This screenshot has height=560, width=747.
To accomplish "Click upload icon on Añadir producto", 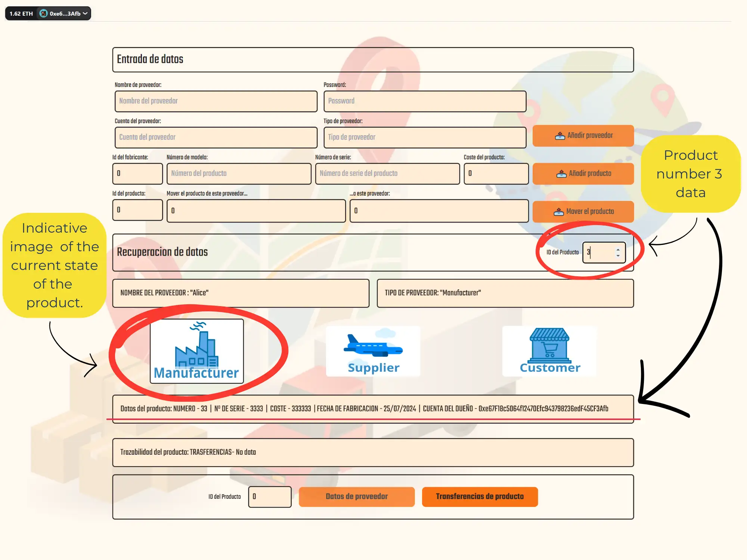I will click(561, 174).
